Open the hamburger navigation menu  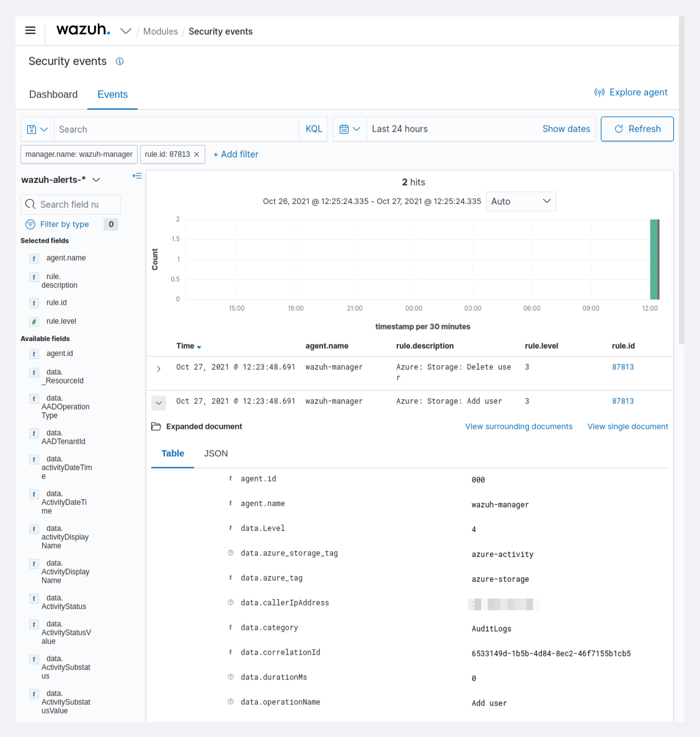[30, 30]
